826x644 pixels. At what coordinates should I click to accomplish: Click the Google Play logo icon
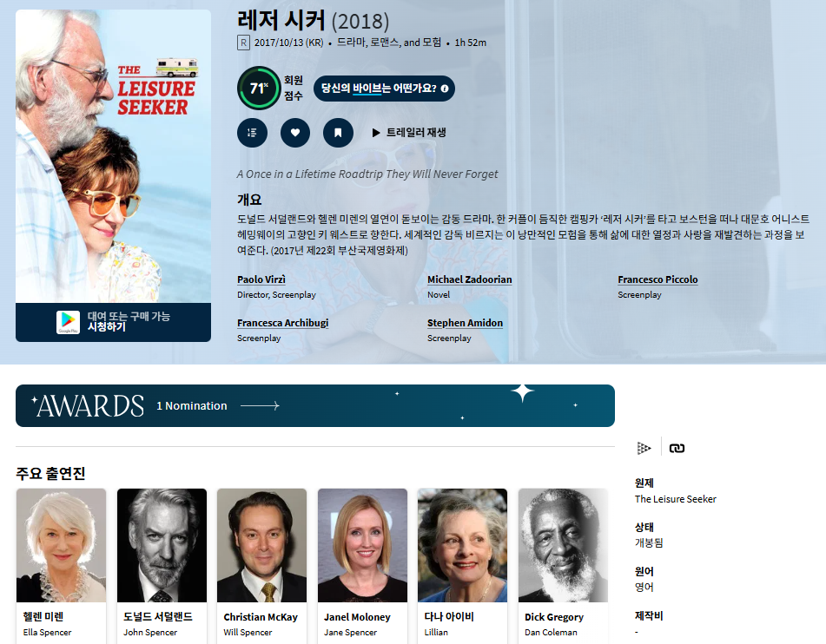pos(68,322)
